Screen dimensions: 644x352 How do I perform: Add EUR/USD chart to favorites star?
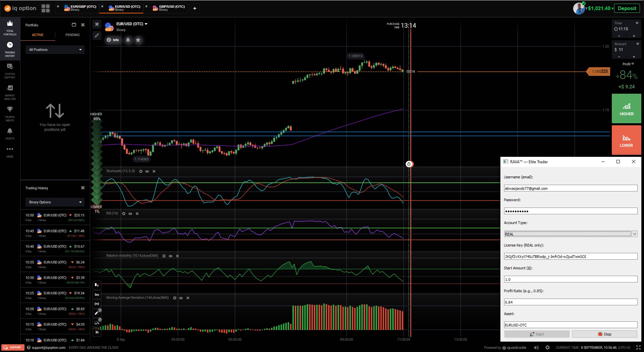[138, 40]
